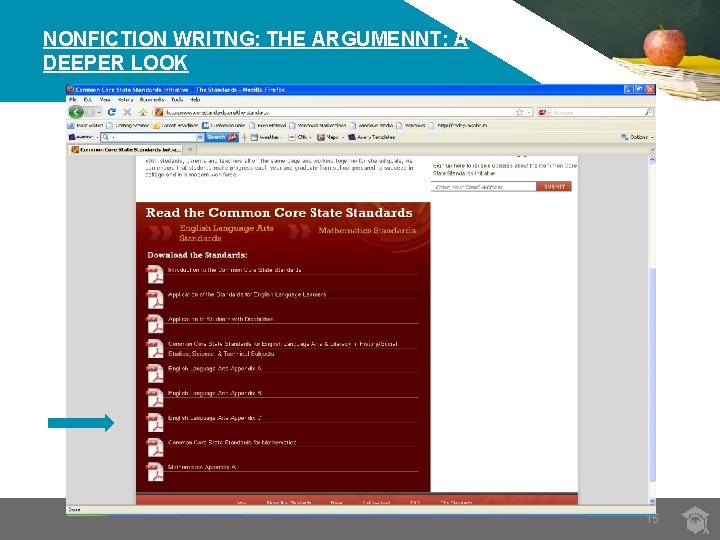Open English Language Arts Appendix B link
The height and width of the screenshot is (540, 720).
point(215,394)
